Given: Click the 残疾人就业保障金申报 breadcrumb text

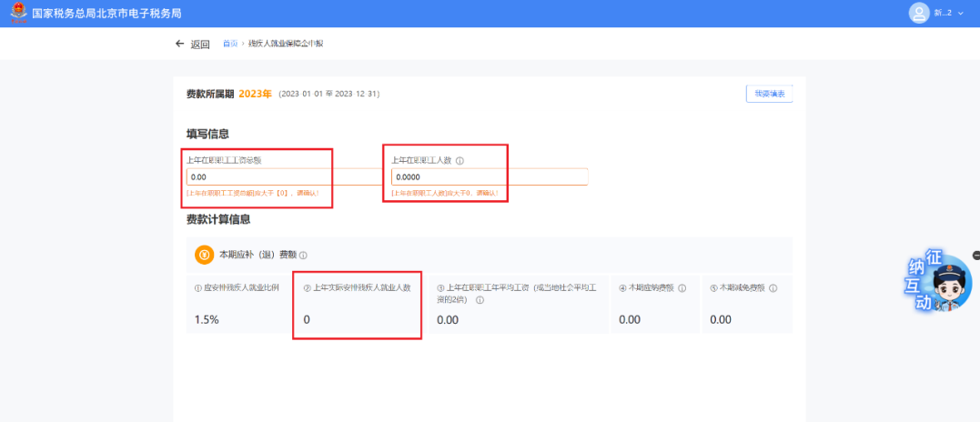Looking at the screenshot, I should coord(286,44).
